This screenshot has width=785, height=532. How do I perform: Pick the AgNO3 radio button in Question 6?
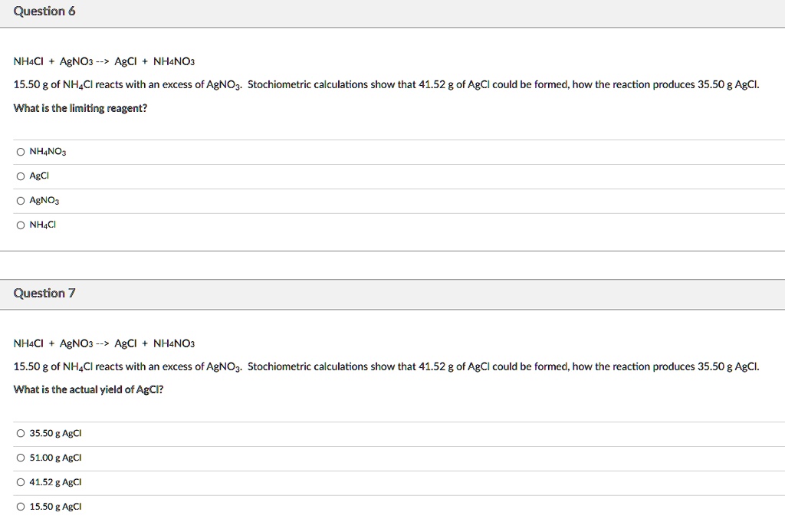pos(20,201)
